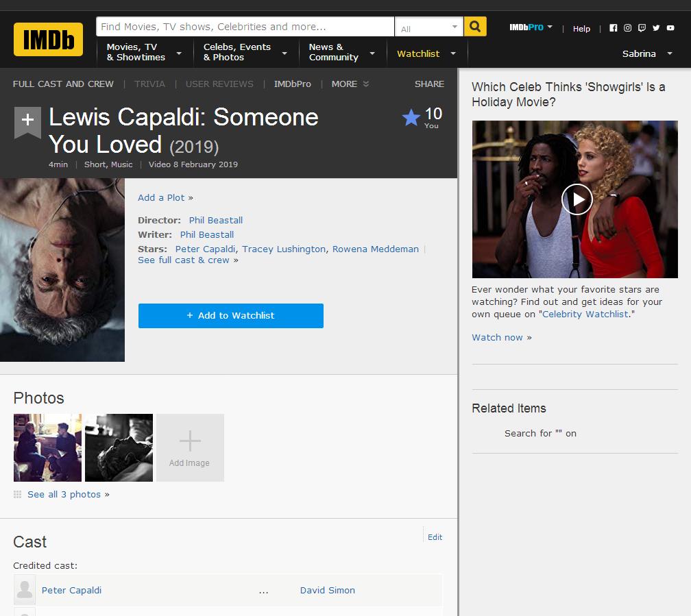Click in the Find Movies search field
The image size is (691, 616).
(245, 27)
